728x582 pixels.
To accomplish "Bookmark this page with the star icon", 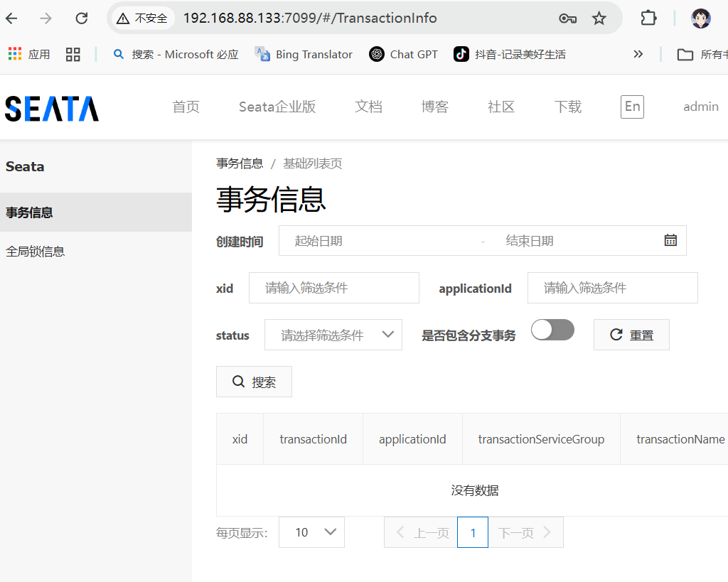I will coord(599,18).
